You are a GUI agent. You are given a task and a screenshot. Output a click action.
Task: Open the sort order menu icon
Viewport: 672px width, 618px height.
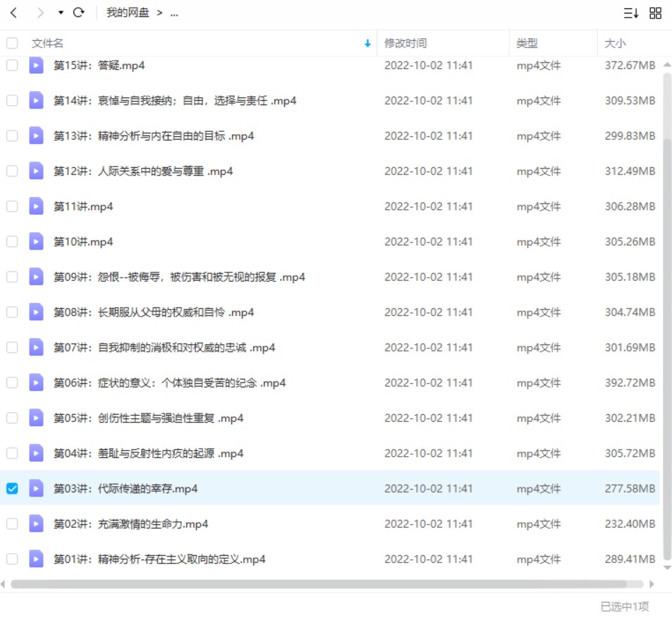[631, 13]
